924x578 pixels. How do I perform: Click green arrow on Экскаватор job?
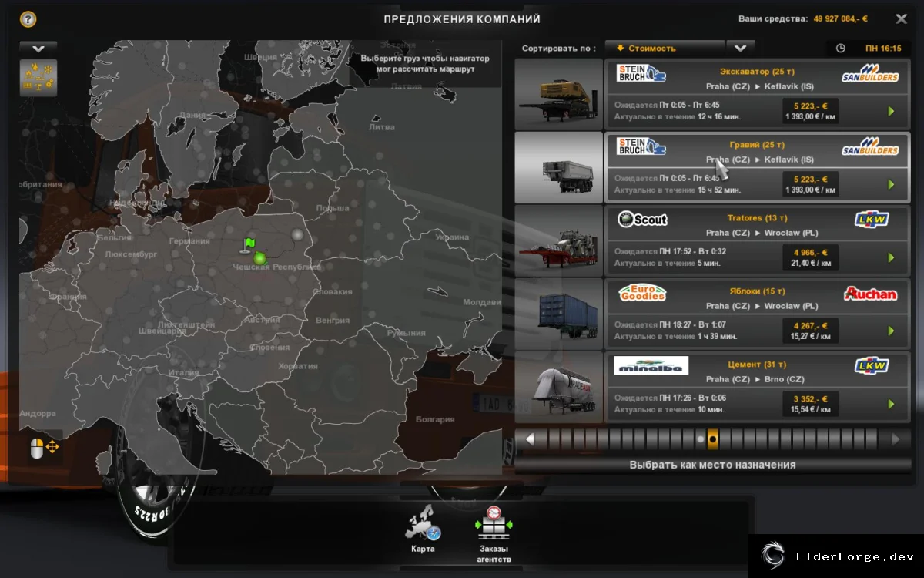tap(891, 112)
